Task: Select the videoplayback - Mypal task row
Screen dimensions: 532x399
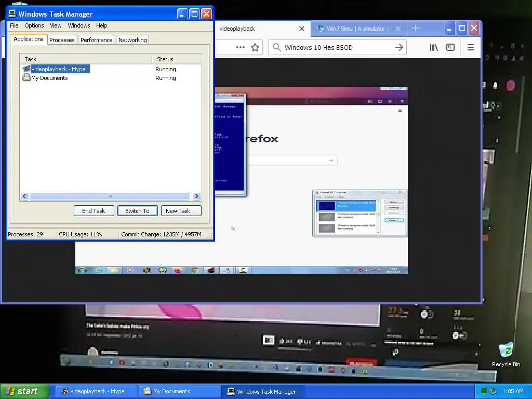Action: (x=111, y=69)
